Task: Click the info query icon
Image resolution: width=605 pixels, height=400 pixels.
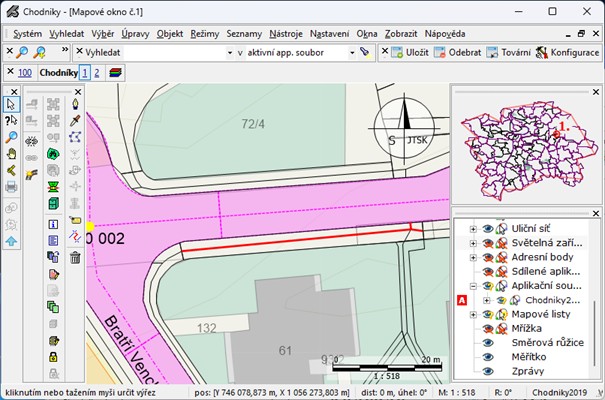Action: point(54,224)
